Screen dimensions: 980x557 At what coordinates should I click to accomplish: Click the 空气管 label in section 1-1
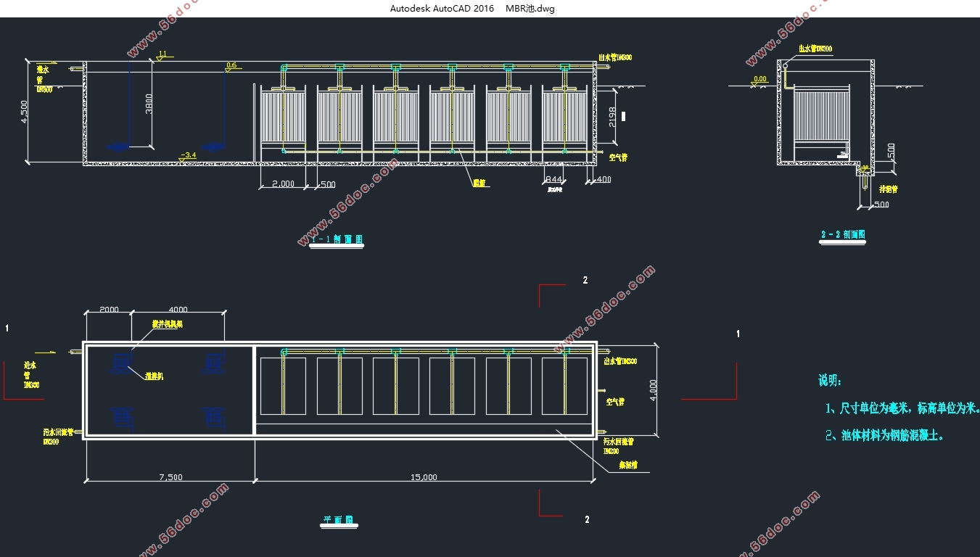coord(617,157)
